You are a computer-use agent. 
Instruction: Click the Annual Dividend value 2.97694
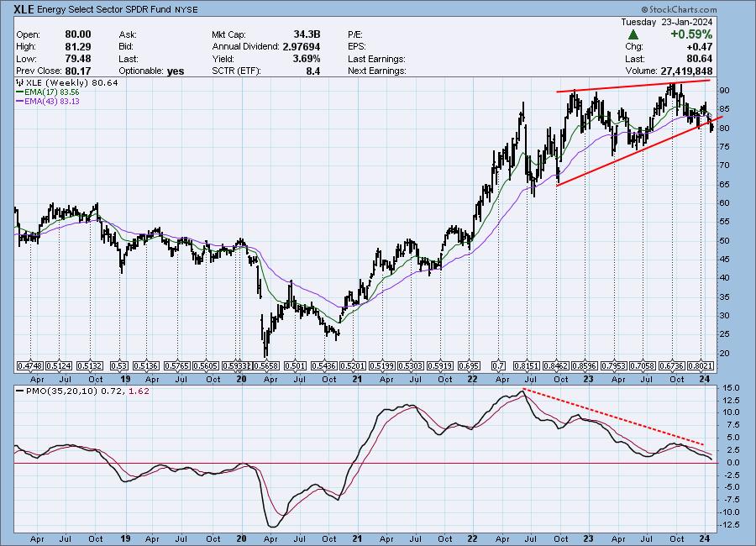(302, 47)
